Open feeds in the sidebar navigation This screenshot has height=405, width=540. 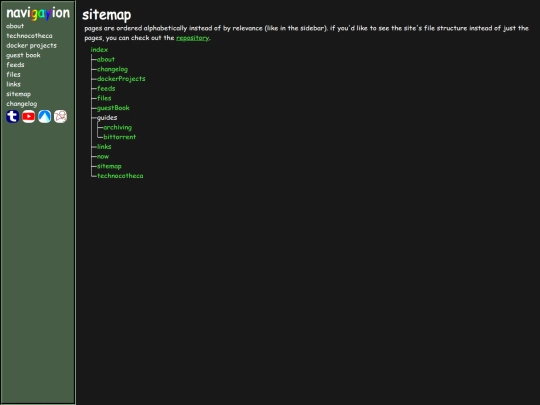tap(15, 64)
